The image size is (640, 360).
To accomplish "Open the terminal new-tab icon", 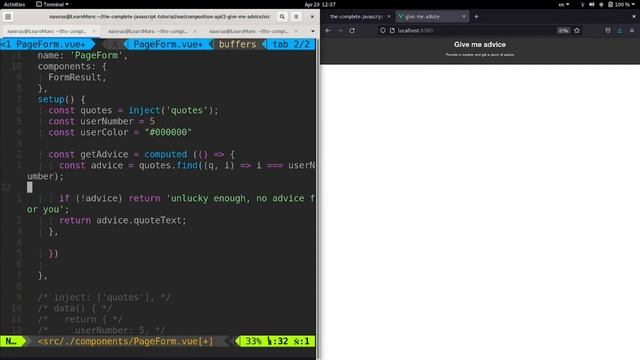I will [x=8, y=17].
